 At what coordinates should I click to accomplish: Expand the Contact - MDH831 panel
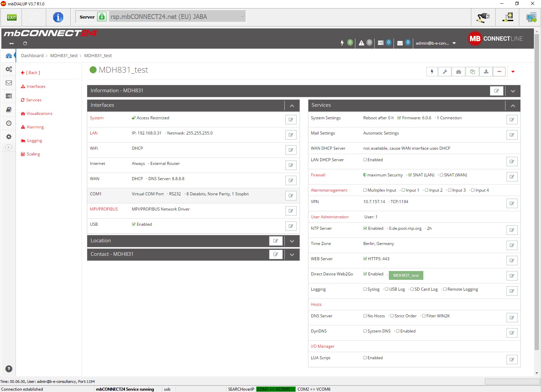292,254
